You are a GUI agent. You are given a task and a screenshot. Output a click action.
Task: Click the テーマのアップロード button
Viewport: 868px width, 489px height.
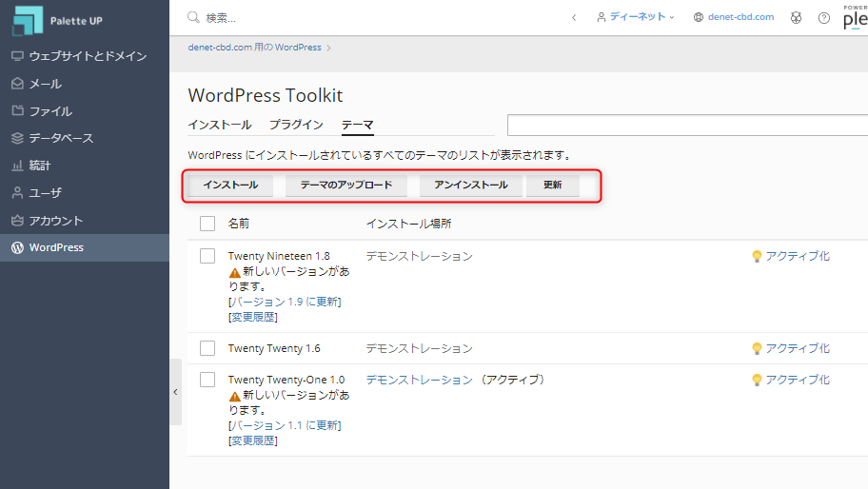[346, 186]
